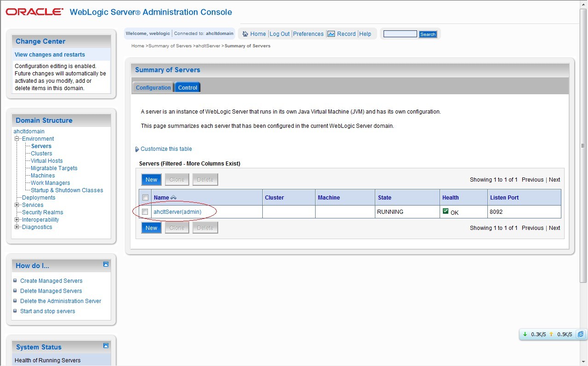Check the box for ahcltServer(admin) row
The height and width of the screenshot is (366, 588).
click(x=145, y=212)
